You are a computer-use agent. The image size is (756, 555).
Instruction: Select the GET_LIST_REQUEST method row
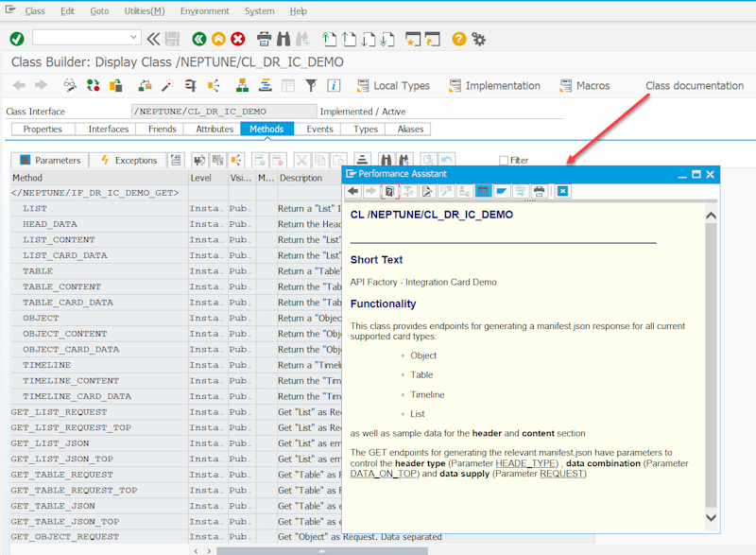(x=61, y=412)
